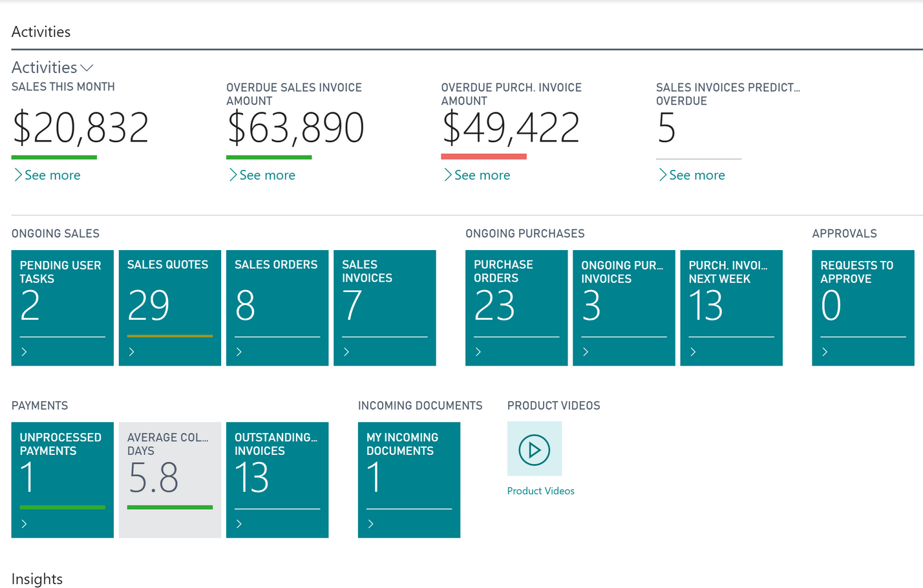The height and width of the screenshot is (588, 923).
Task: Open the Requests to Approve tile
Action: click(x=863, y=308)
